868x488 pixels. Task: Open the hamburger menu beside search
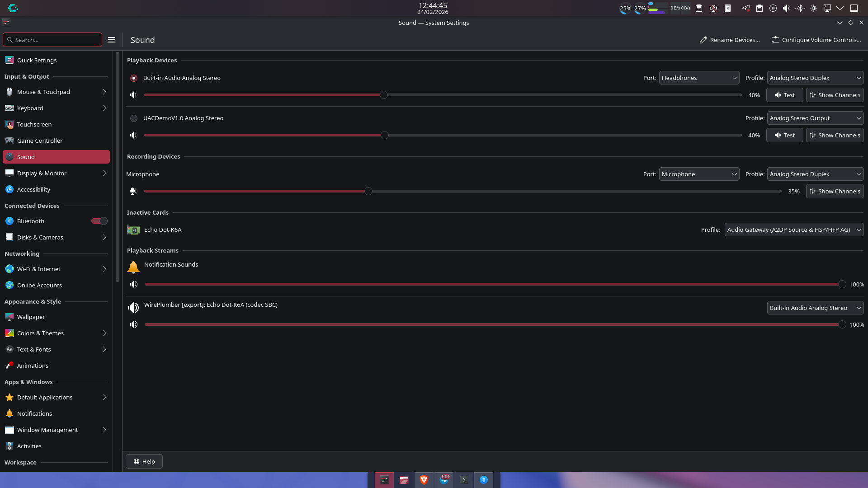point(112,40)
